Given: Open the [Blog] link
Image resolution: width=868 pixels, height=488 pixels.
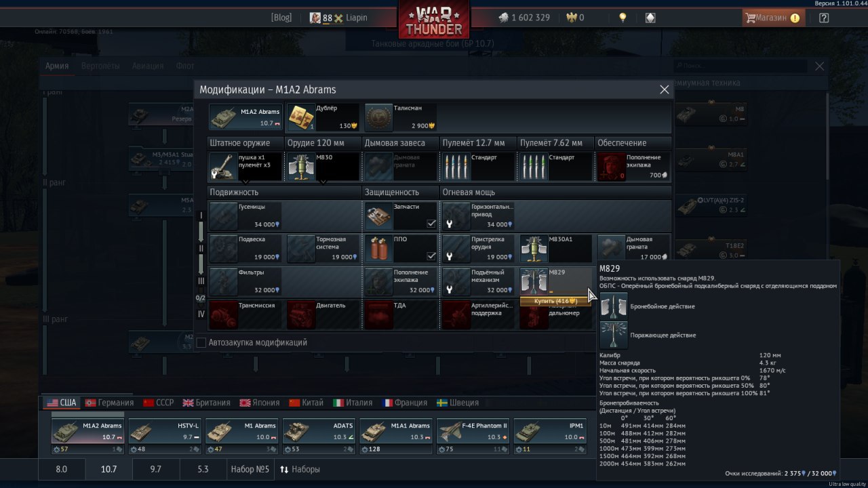Looking at the screenshot, I should point(281,18).
